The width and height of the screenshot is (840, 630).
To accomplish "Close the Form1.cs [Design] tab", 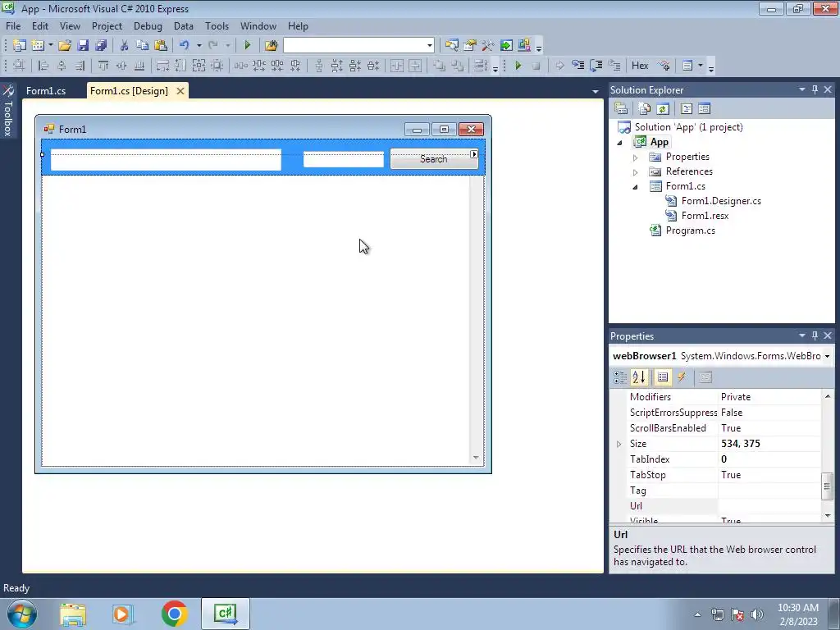I will 180,91.
